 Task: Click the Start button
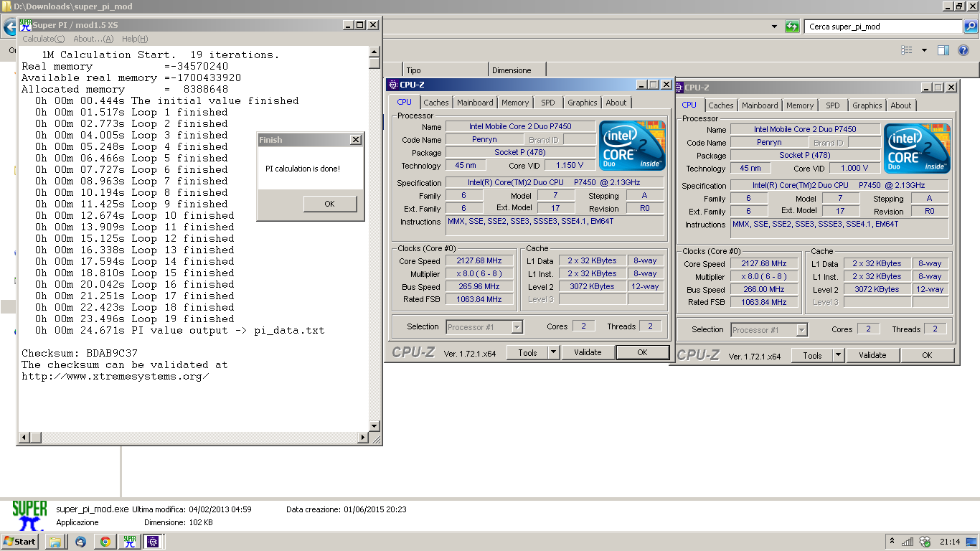click(19, 541)
